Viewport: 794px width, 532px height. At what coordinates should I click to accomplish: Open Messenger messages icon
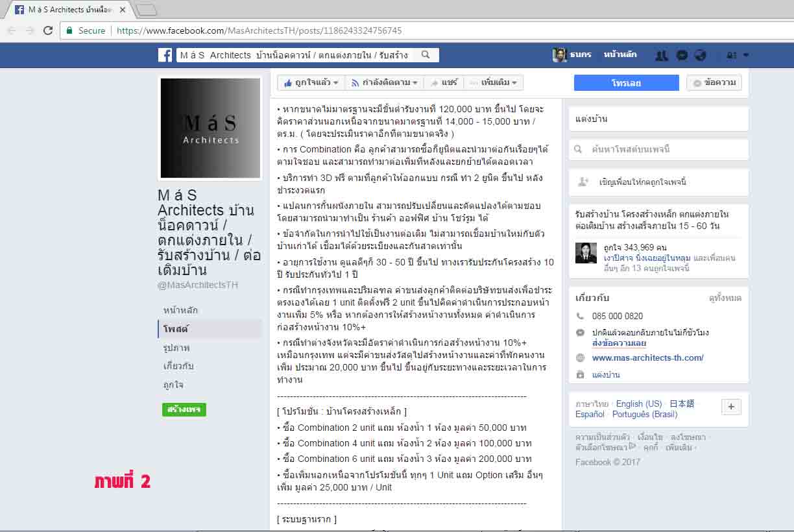coord(682,56)
